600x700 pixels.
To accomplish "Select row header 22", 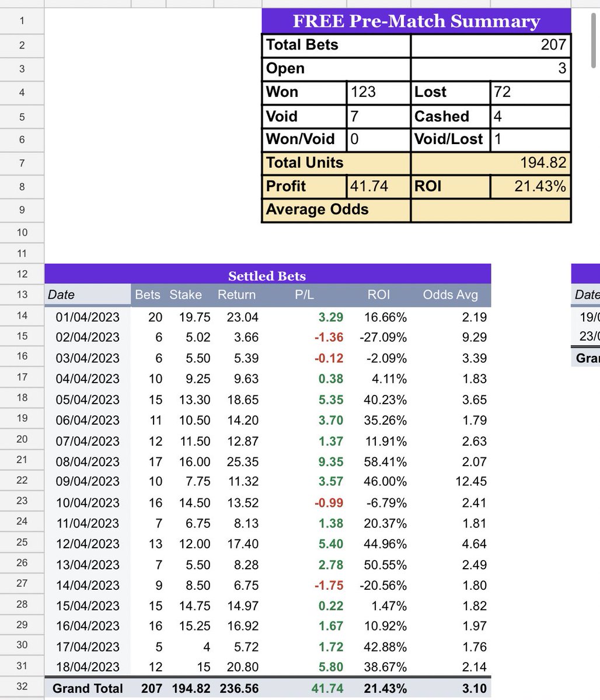I will point(22,480).
